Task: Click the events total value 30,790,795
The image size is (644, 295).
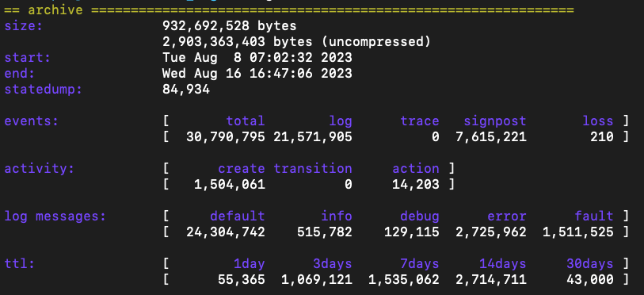Action: coord(226,136)
